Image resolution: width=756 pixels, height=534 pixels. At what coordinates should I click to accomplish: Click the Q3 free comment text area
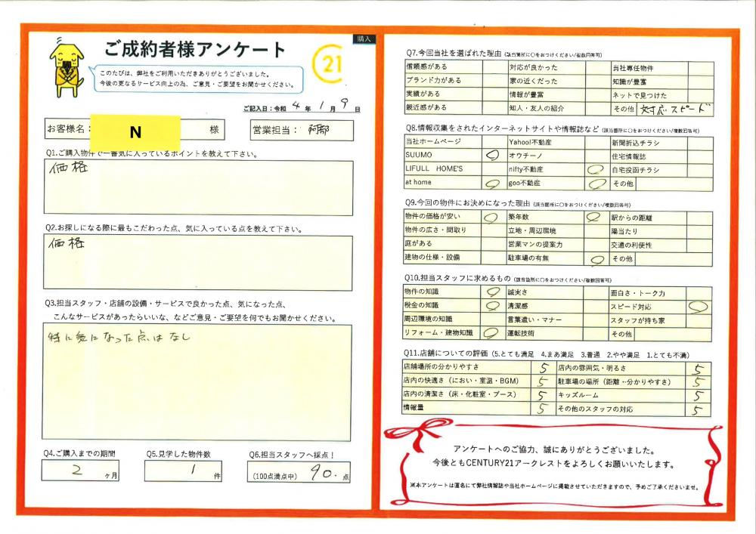pos(197,382)
